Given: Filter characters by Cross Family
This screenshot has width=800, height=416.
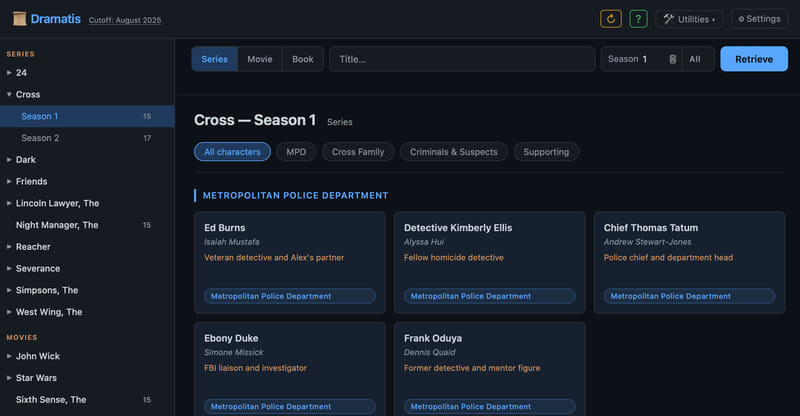Looking at the screenshot, I should coord(357,152).
